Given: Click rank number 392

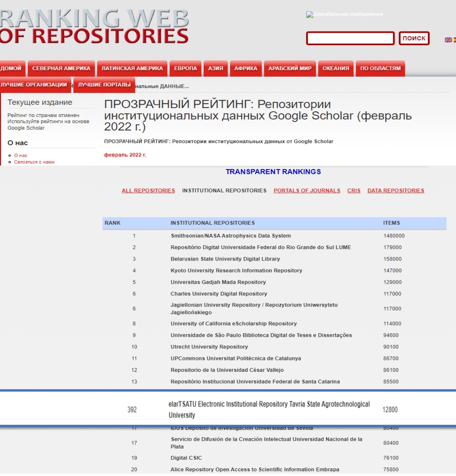Looking at the screenshot, I should [132, 410].
